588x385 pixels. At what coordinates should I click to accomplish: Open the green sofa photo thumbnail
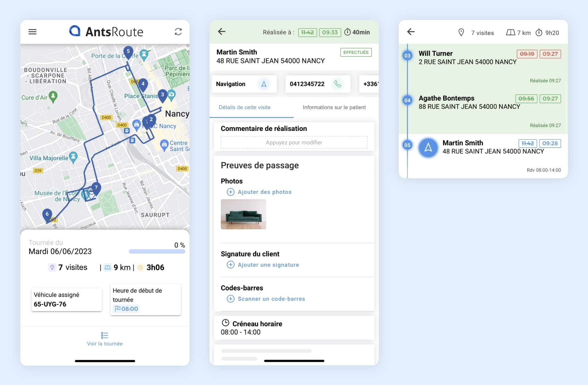243,214
